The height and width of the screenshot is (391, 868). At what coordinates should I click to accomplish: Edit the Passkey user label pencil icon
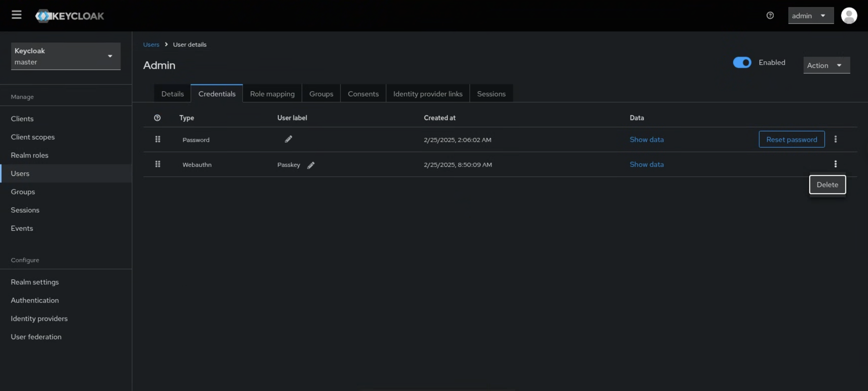[311, 165]
